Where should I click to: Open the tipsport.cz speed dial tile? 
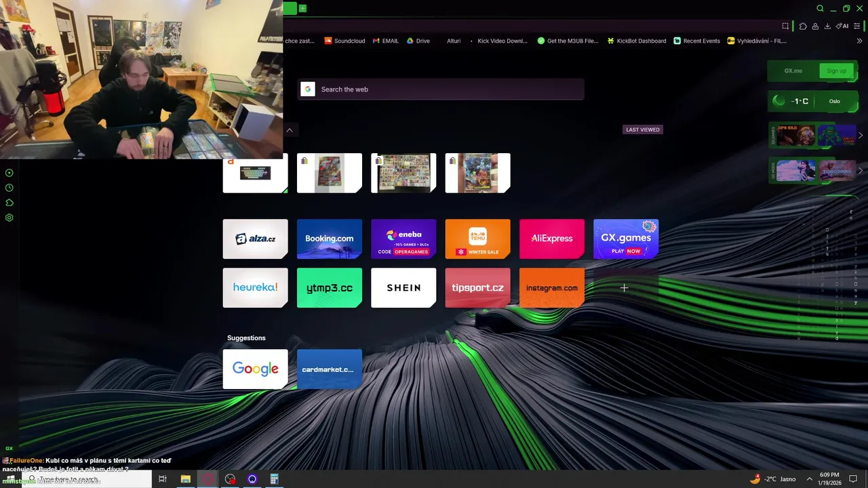(477, 287)
